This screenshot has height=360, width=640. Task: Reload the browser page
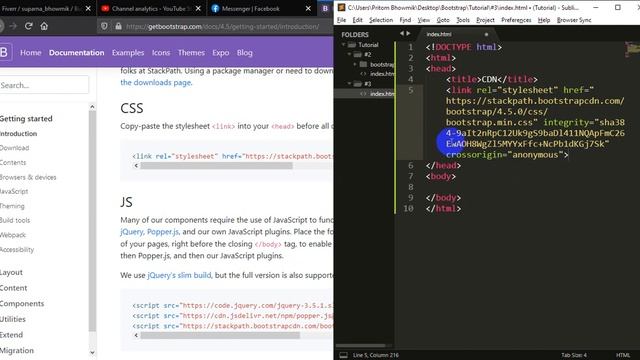pyautogui.click(x=29, y=26)
